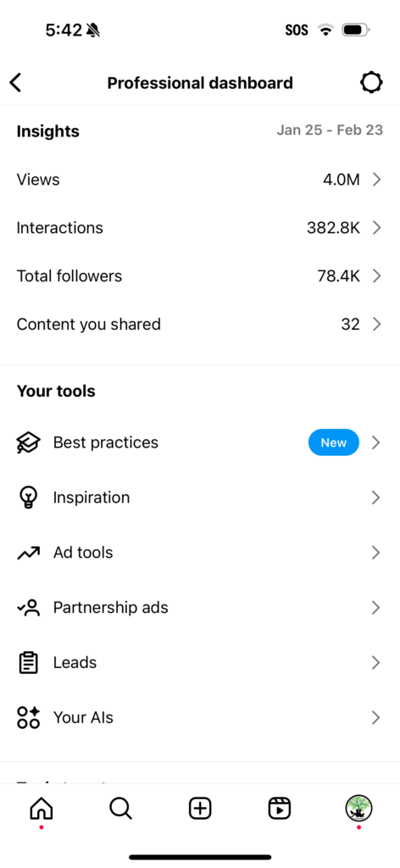Open the Insights section header
This screenshot has width=400, height=868.
click(x=48, y=131)
